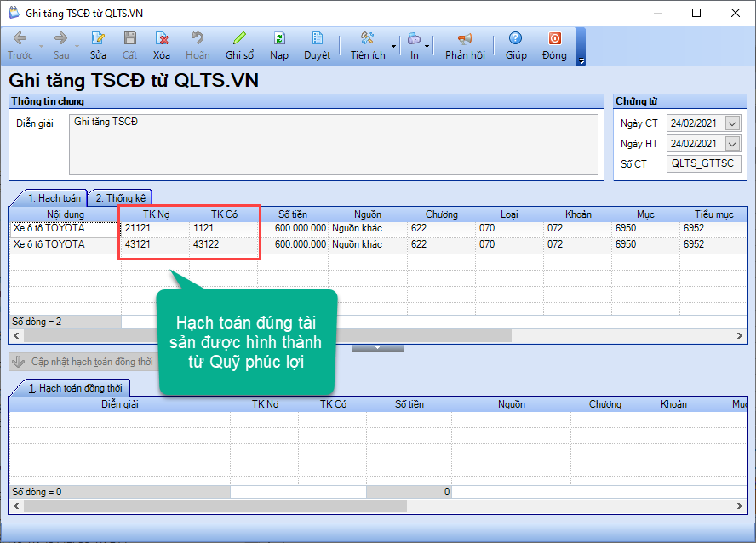The width and height of the screenshot is (756, 543).
Task: Open the Giúp help icon
Action: [515, 38]
